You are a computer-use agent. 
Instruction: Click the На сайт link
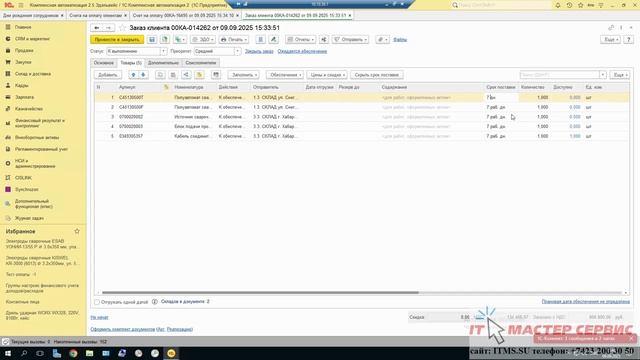(x=99, y=317)
